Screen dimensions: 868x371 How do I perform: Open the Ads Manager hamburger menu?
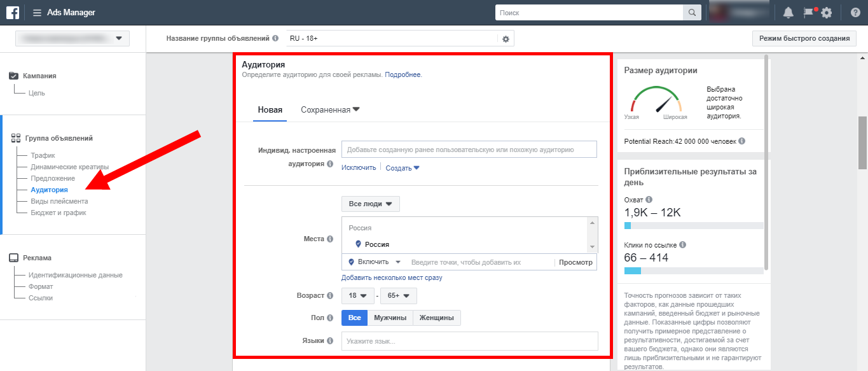tap(37, 13)
